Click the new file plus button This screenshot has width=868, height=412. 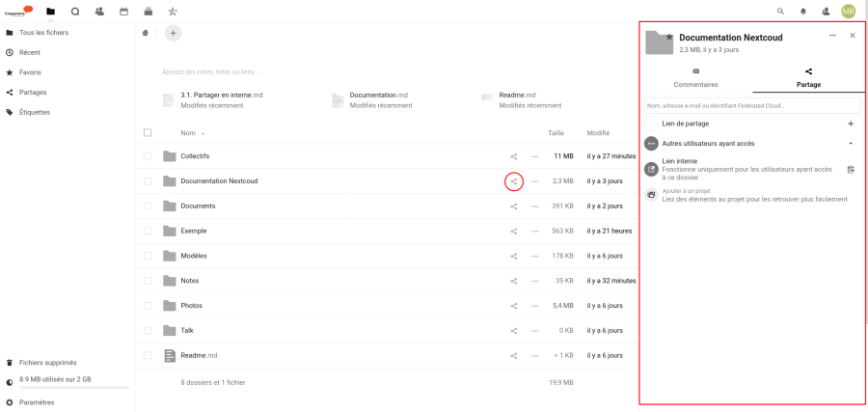pos(173,33)
